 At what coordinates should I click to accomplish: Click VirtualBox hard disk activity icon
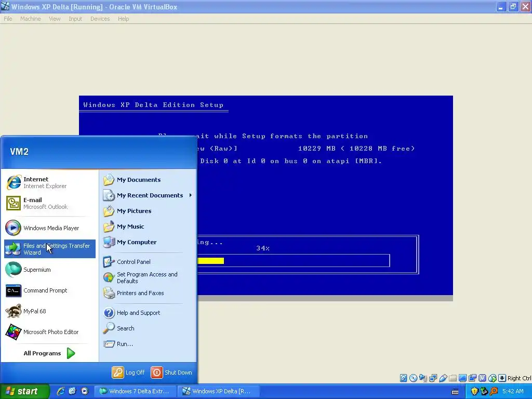(403, 378)
